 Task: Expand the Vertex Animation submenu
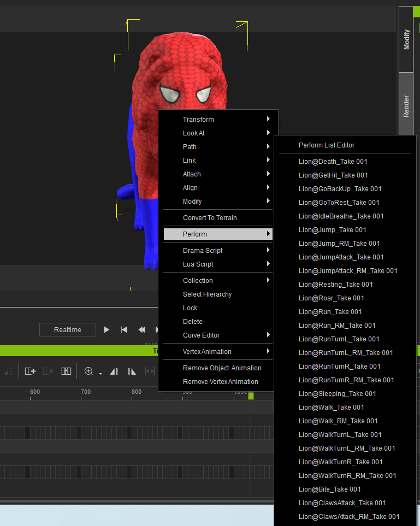click(218, 352)
